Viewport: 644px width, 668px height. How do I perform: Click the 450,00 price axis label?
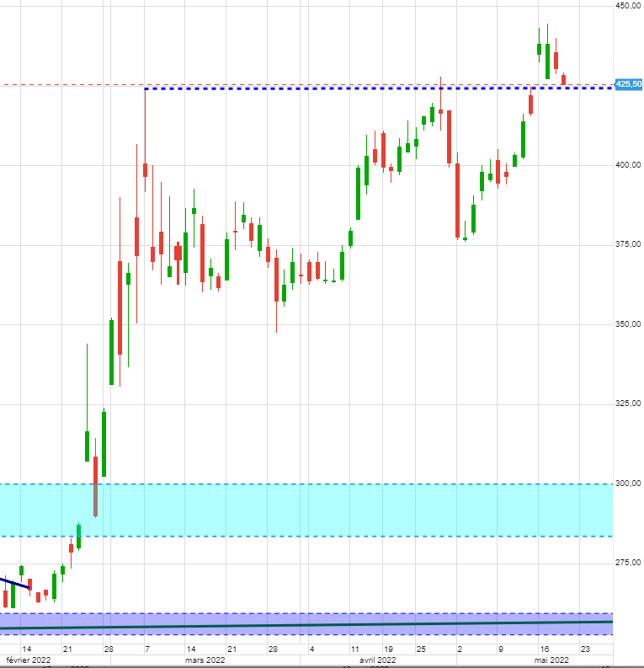coord(628,6)
